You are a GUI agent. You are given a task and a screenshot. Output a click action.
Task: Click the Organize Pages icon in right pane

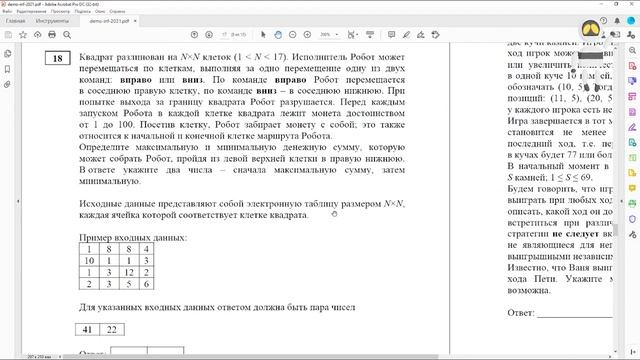(632, 96)
